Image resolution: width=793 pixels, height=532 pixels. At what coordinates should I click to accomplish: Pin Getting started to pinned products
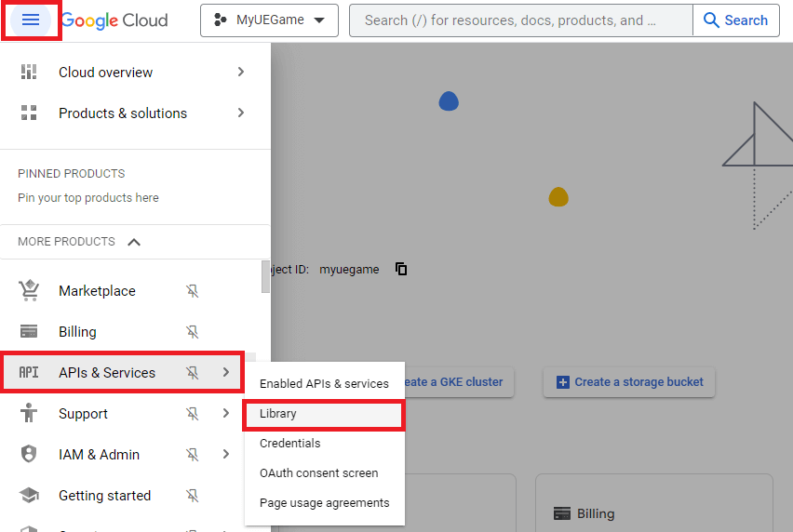point(192,496)
